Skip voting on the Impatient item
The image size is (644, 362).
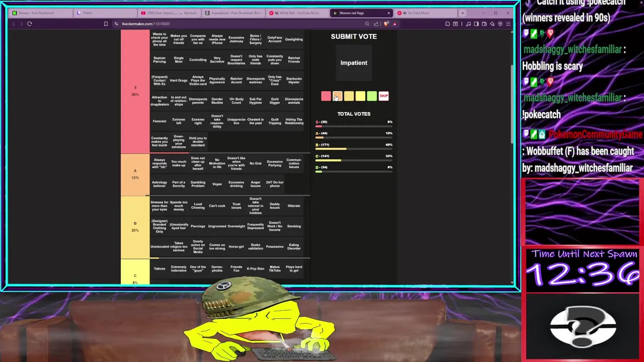(x=383, y=96)
